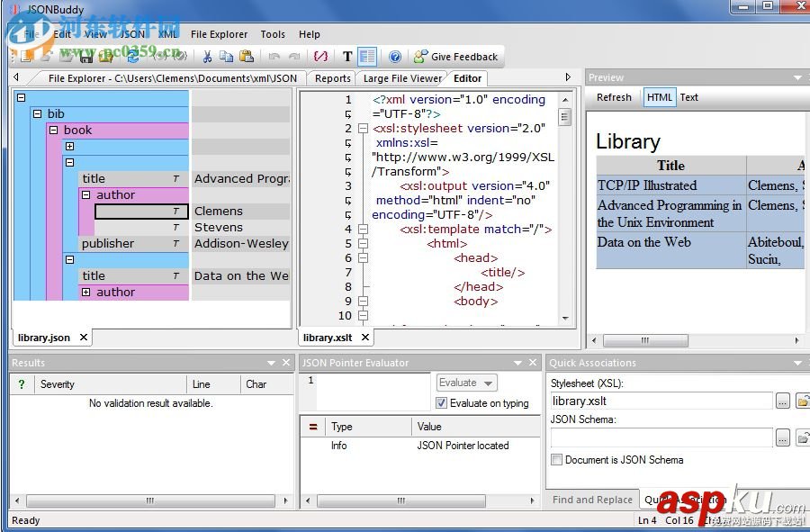Open the Tools menu

[x=273, y=34]
